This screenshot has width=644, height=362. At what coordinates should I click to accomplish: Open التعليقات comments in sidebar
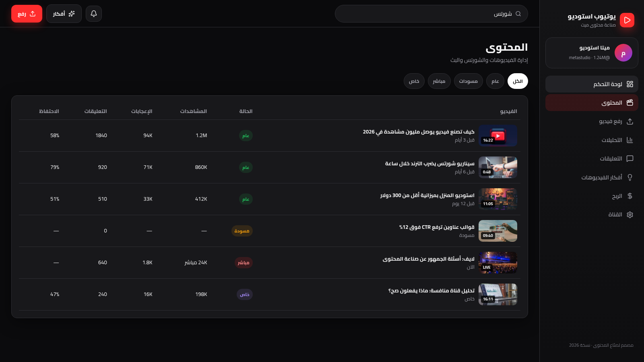point(592,158)
